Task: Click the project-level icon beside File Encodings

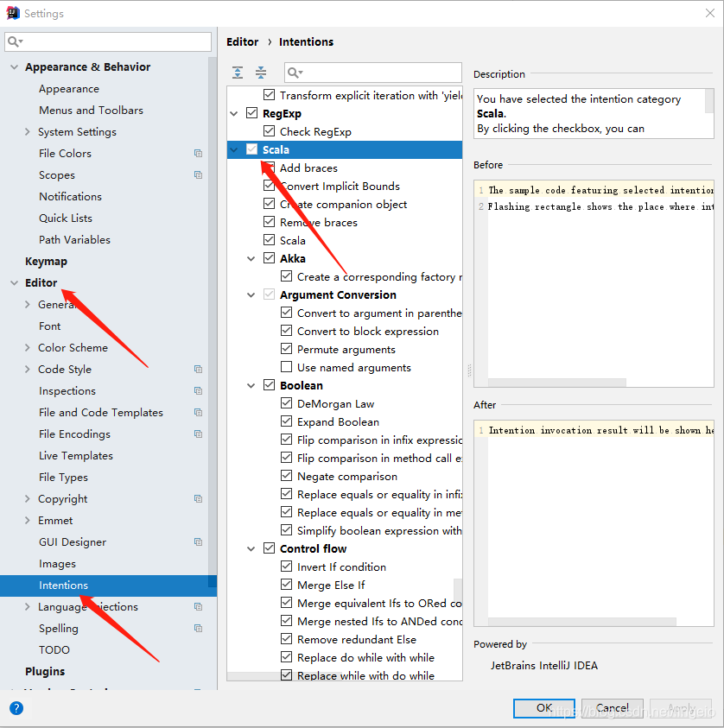Action: click(x=199, y=434)
